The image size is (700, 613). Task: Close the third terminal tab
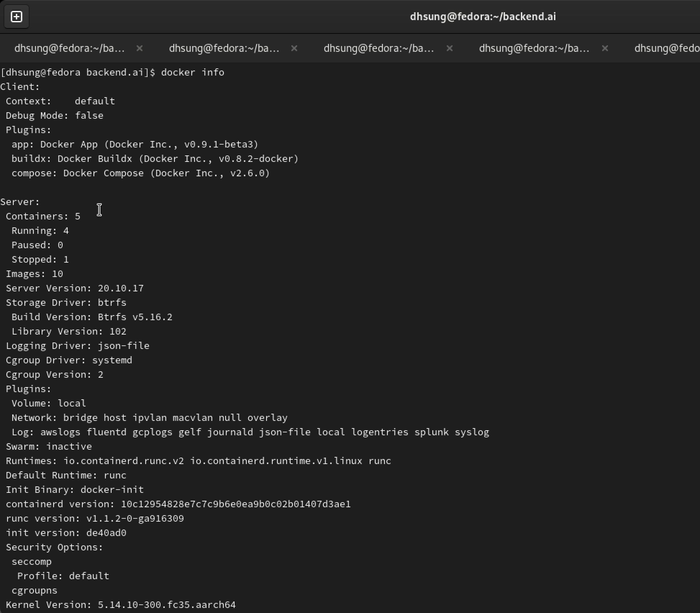pyautogui.click(x=450, y=48)
